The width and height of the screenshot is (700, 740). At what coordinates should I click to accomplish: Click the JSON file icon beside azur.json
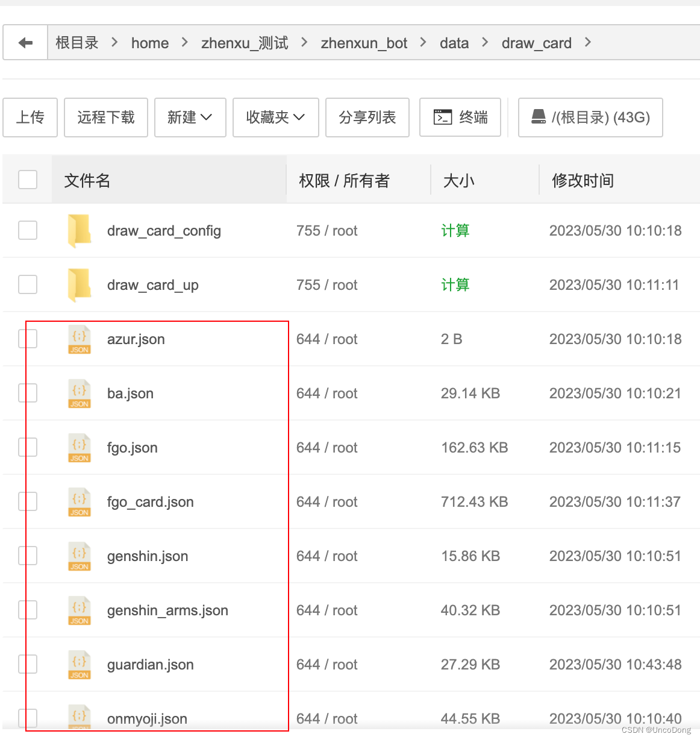point(79,339)
